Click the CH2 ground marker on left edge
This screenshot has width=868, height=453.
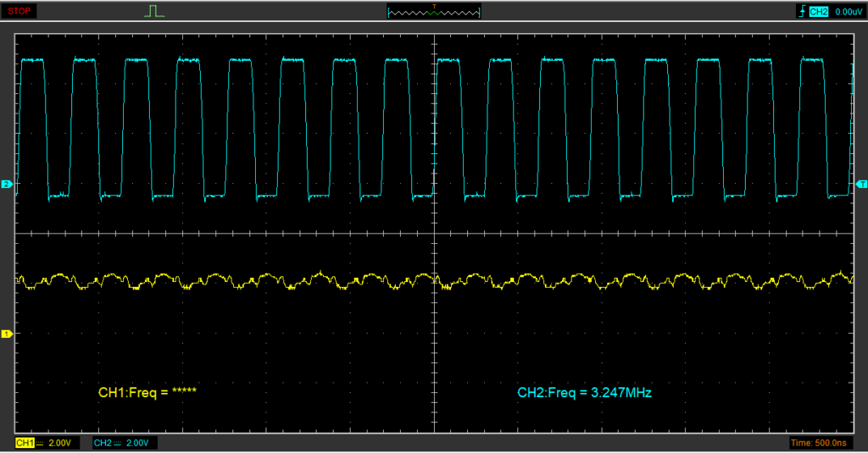tap(7, 184)
